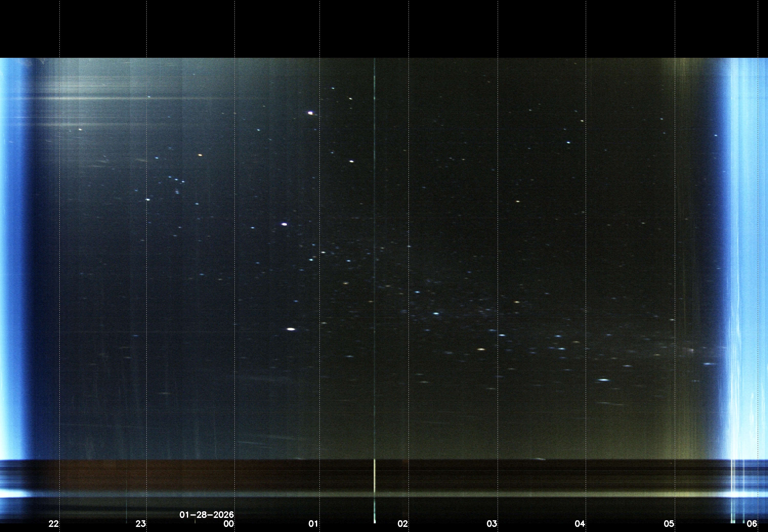
Task: Click the 02 hour label
Action: click(x=403, y=524)
